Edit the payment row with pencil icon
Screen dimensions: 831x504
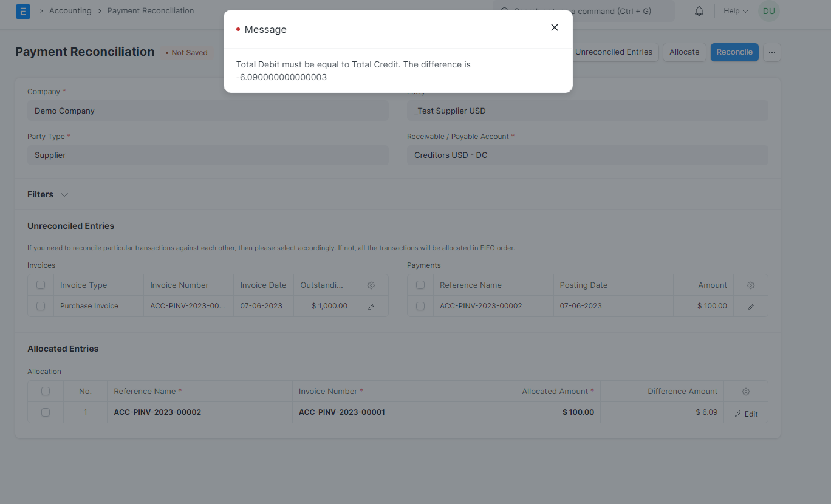coord(750,305)
